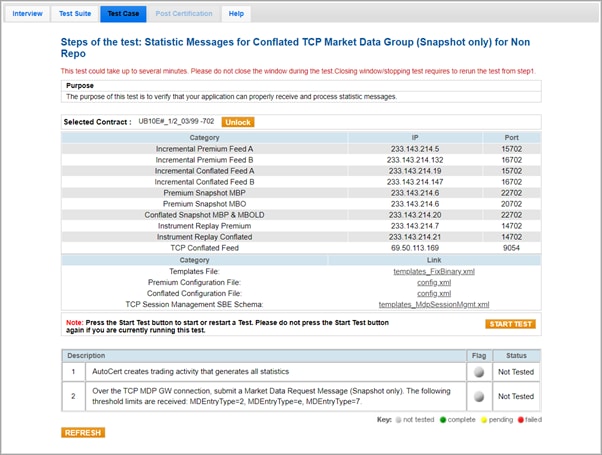Select the Test Case tab
This screenshot has width=602, height=455.
coord(124,14)
